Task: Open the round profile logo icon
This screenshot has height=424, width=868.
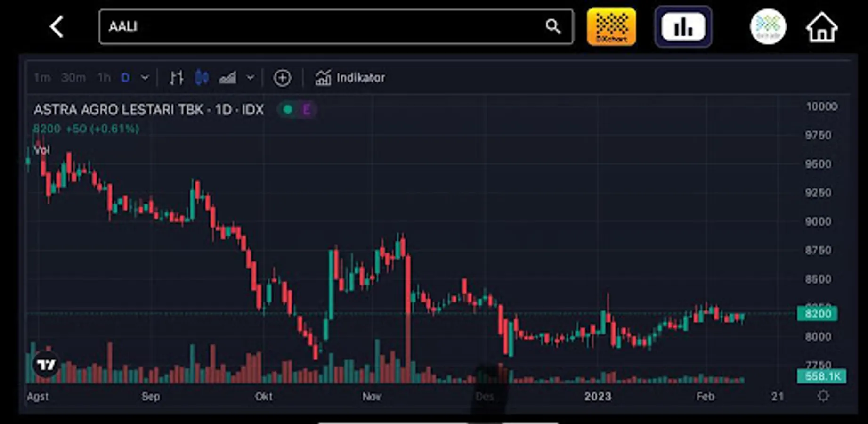Action: (x=768, y=27)
